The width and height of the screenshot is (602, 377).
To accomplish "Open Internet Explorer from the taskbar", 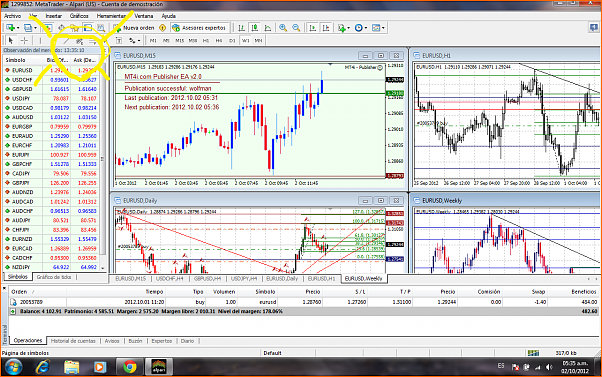I will point(43,367).
